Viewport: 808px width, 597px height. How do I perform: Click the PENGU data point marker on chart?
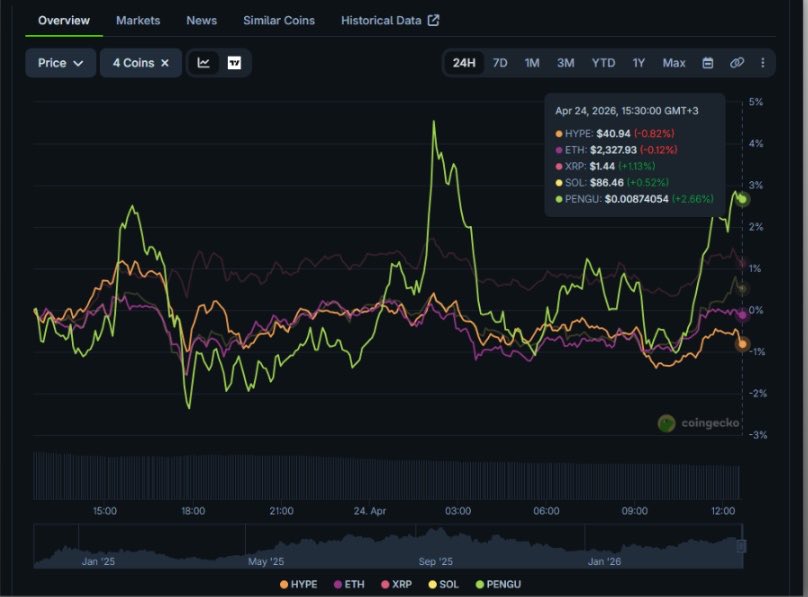click(742, 199)
